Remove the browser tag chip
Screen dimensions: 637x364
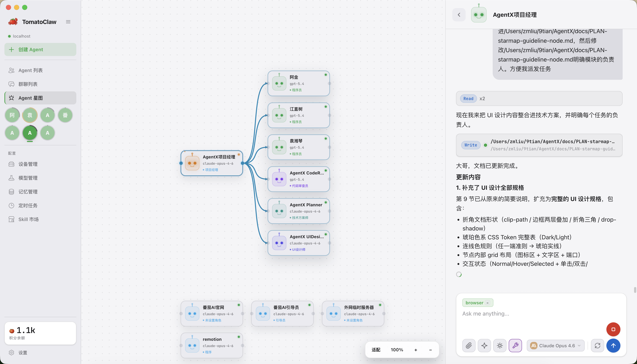pos(488,303)
